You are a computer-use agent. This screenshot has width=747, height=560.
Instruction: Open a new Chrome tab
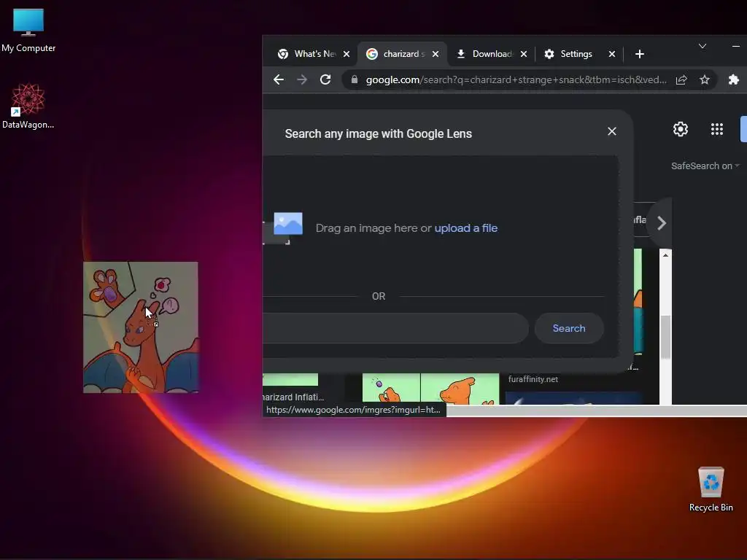640,54
